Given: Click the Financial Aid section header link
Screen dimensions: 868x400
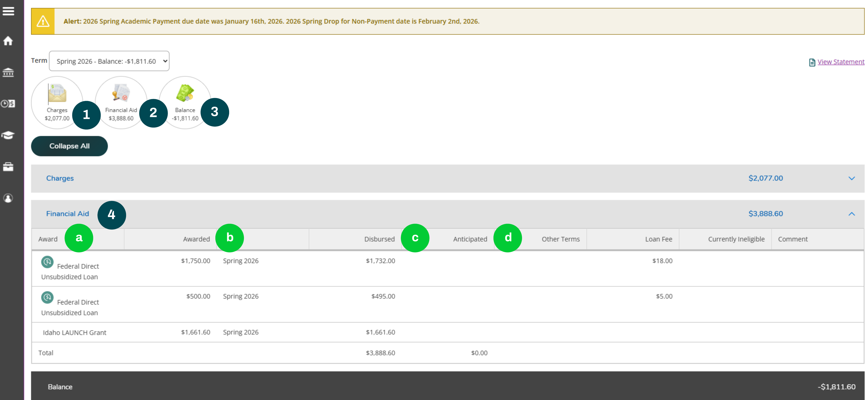Looking at the screenshot, I should [x=67, y=214].
